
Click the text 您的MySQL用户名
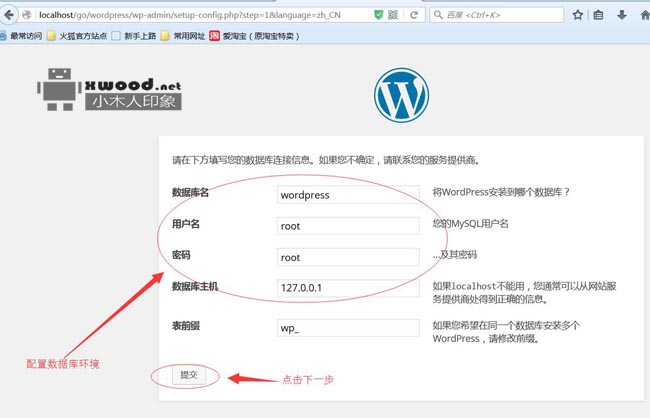471,224
